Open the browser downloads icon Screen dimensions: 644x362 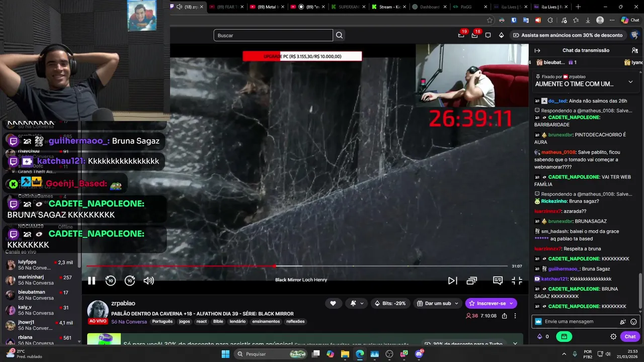pos(588,20)
